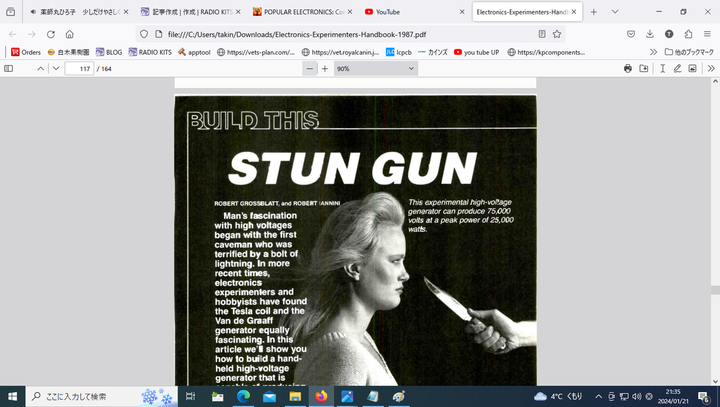Show hidden system tray icons
This screenshot has width=720, height=407.
(598, 396)
